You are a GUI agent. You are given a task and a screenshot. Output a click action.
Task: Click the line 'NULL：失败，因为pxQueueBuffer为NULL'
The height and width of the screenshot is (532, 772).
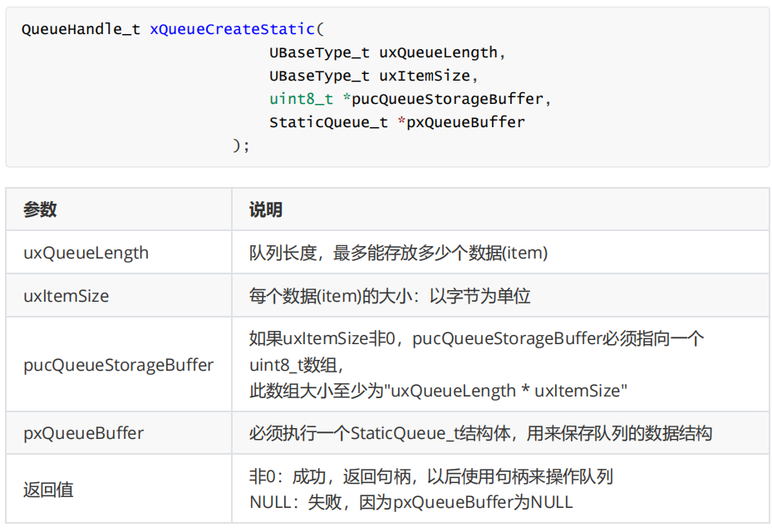(x=411, y=502)
